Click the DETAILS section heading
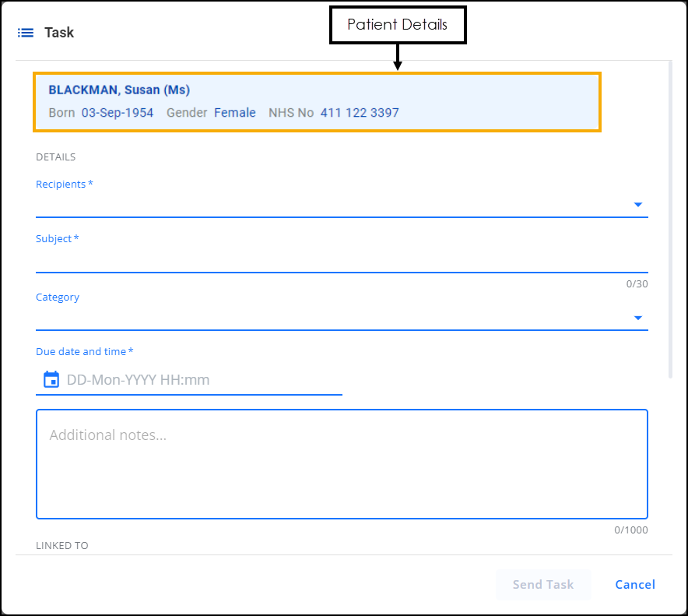 56,157
